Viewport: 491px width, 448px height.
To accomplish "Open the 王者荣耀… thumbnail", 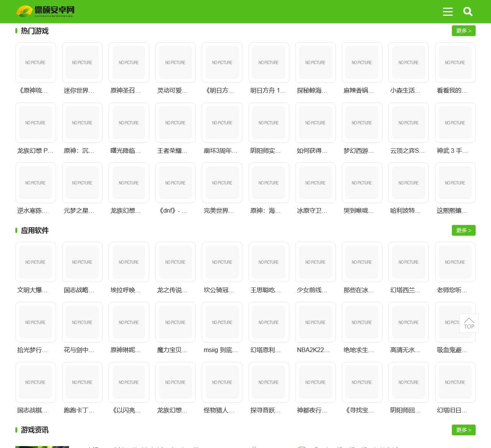I will click(175, 123).
